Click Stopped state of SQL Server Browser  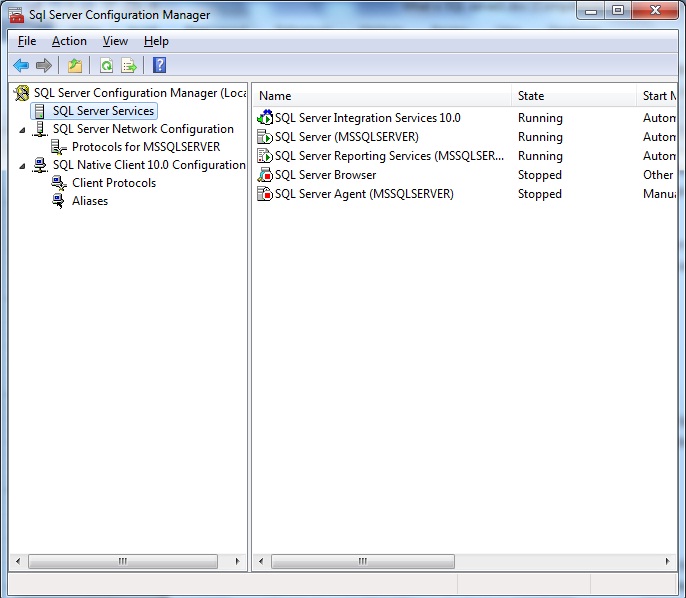(539, 175)
